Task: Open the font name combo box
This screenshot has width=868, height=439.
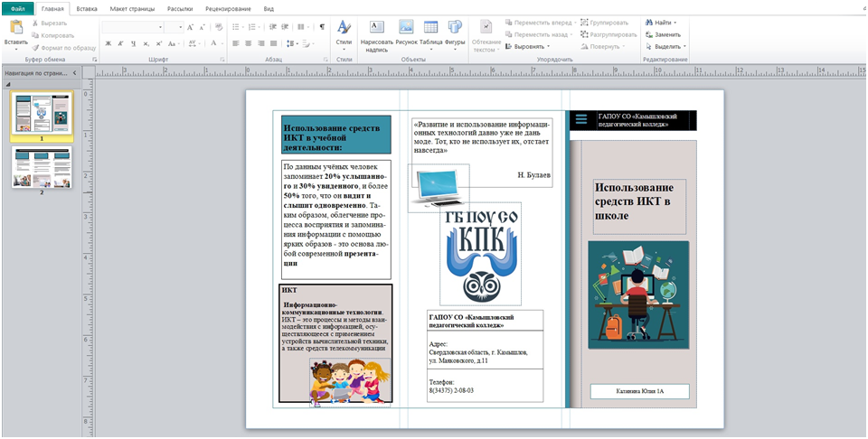Action: [133, 26]
